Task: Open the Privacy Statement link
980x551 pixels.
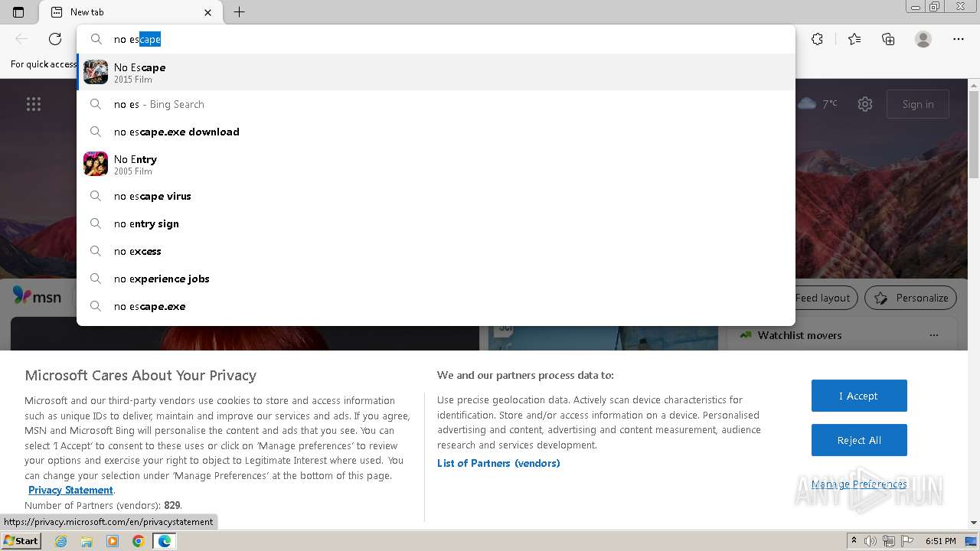Action: click(x=70, y=490)
